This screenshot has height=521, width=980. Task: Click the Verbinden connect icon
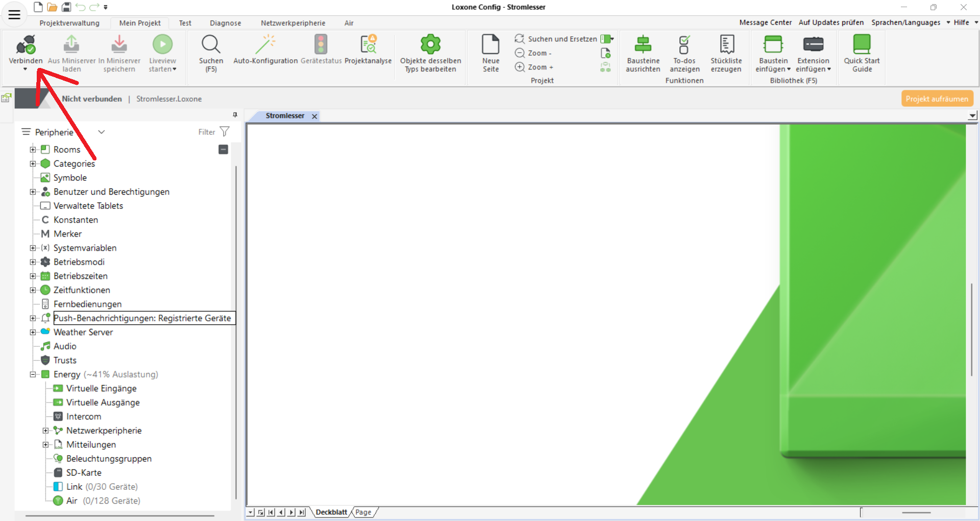pyautogui.click(x=26, y=45)
